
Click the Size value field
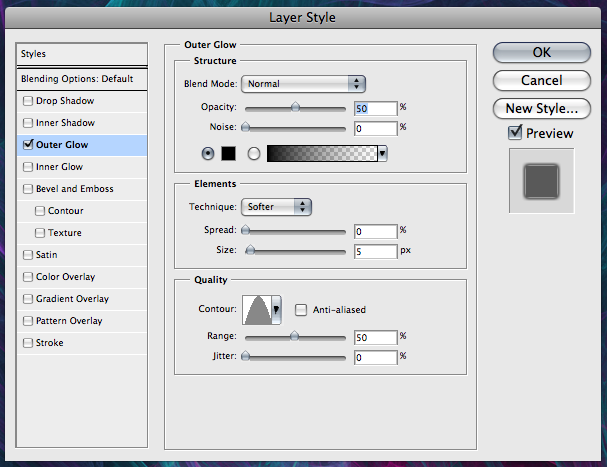376,252
